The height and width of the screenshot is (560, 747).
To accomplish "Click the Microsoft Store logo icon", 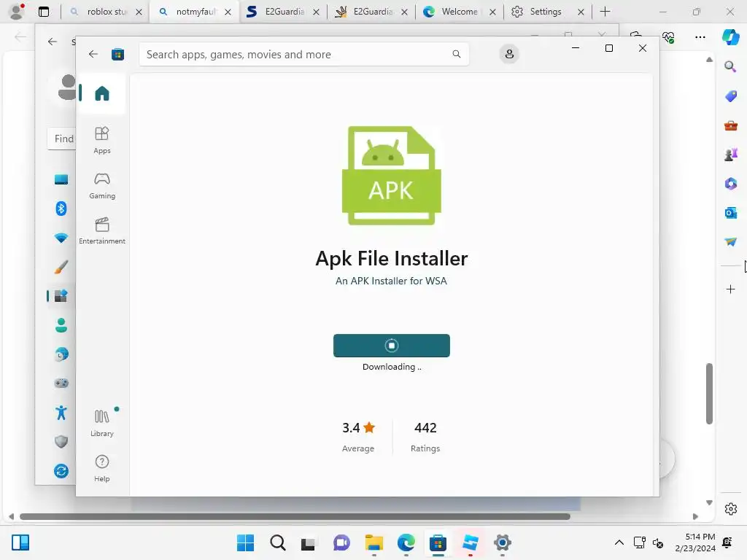I will pos(117,54).
